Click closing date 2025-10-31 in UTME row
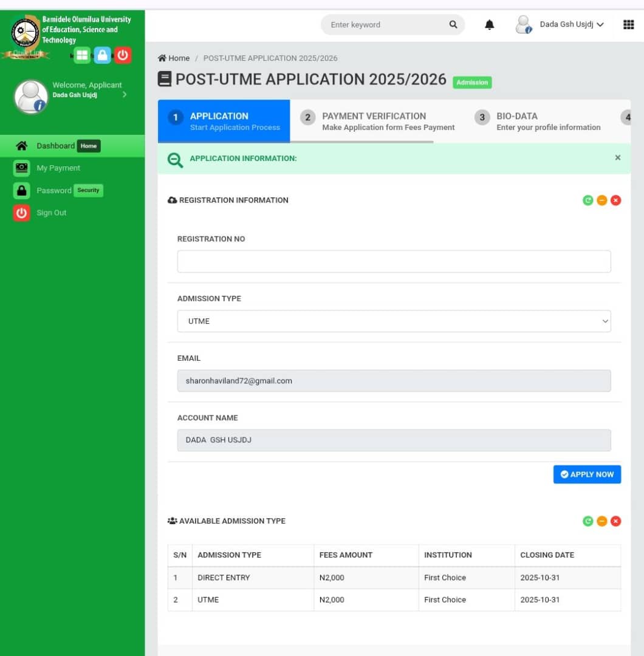The height and width of the screenshot is (656, 644). tap(540, 600)
